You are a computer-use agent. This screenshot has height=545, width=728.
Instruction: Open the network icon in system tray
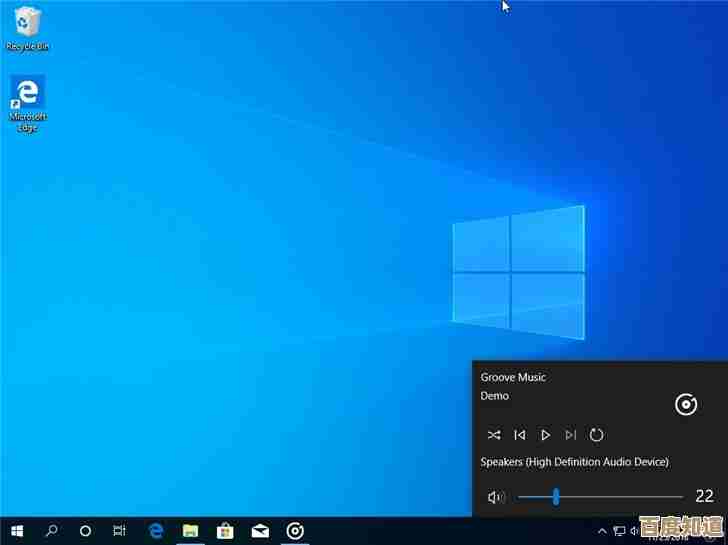(x=619, y=531)
